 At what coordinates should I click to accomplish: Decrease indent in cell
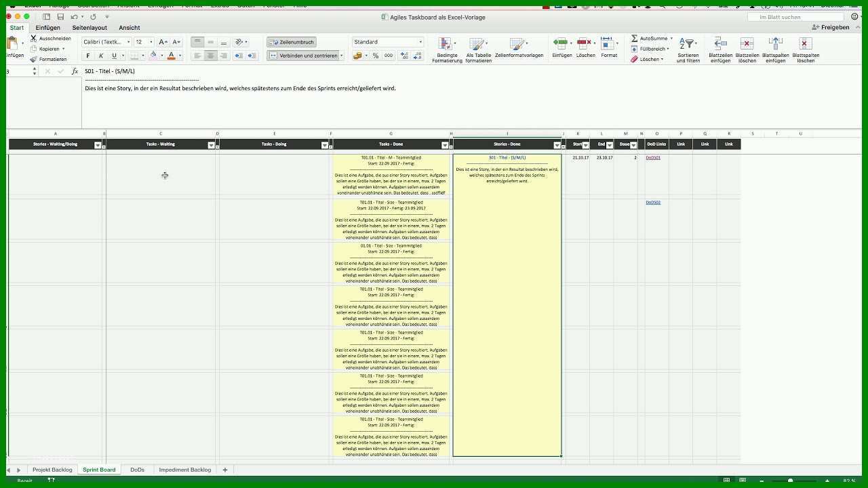point(239,56)
